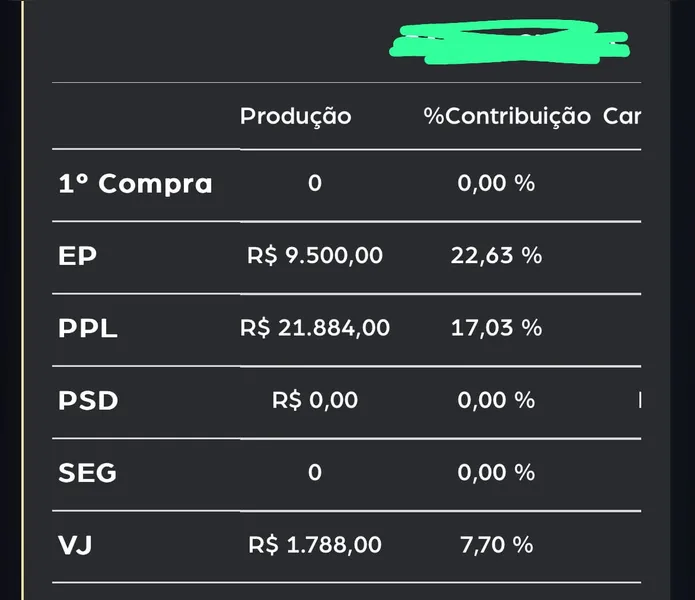The image size is (695, 600).
Task: Click the VJ row label
Action: tap(74, 545)
